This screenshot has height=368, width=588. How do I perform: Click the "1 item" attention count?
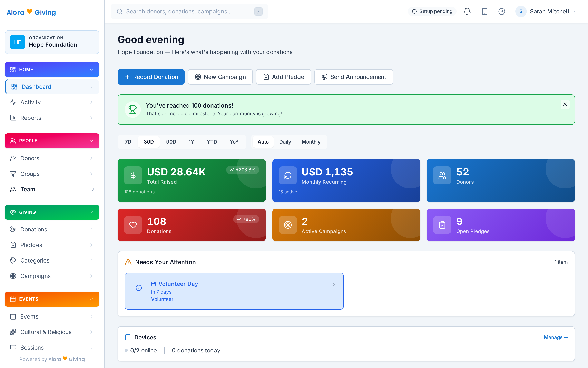pyautogui.click(x=561, y=262)
